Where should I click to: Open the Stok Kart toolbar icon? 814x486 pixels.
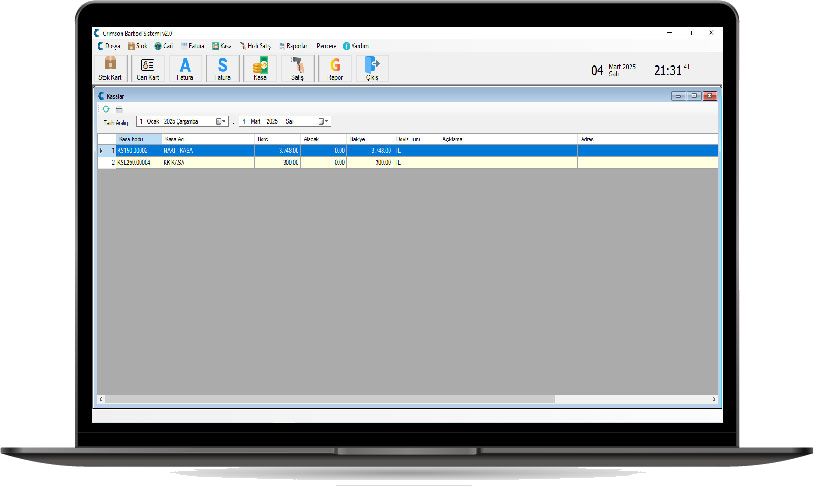click(110, 67)
